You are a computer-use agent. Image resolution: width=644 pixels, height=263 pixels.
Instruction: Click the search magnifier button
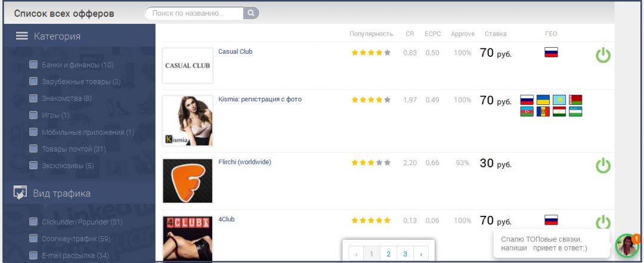(x=251, y=13)
